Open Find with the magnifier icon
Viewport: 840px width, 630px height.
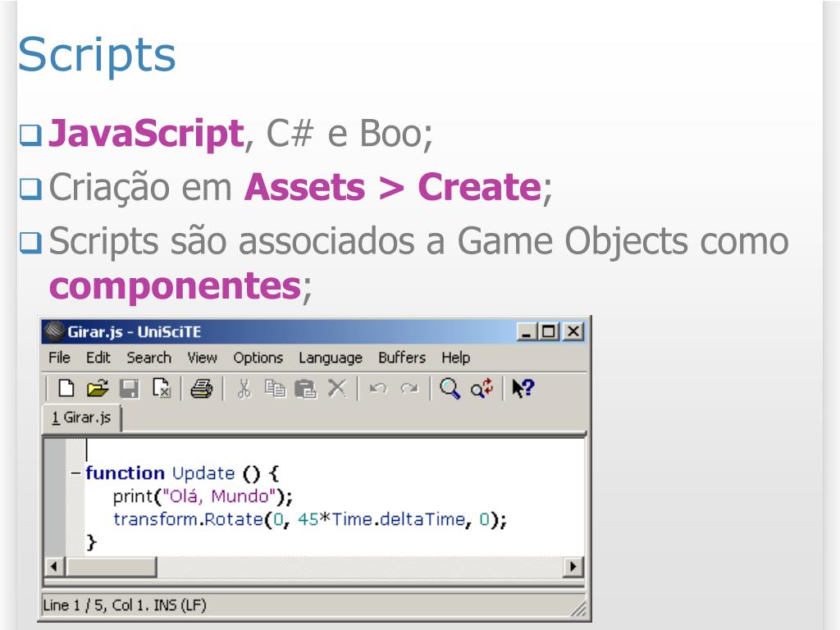coord(450,388)
